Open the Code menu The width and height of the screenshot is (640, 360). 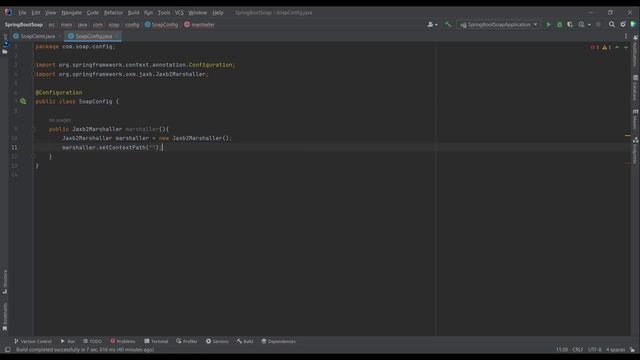click(x=93, y=13)
